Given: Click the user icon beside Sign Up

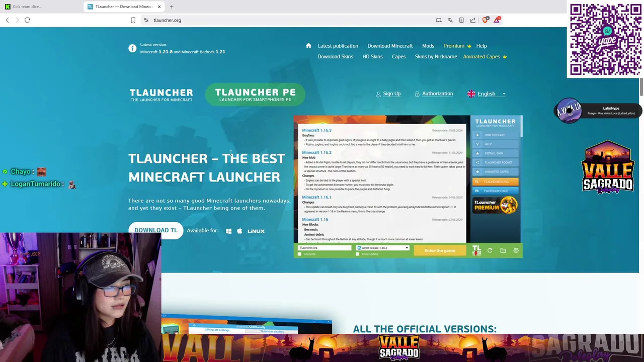Looking at the screenshot, I should click(x=378, y=94).
